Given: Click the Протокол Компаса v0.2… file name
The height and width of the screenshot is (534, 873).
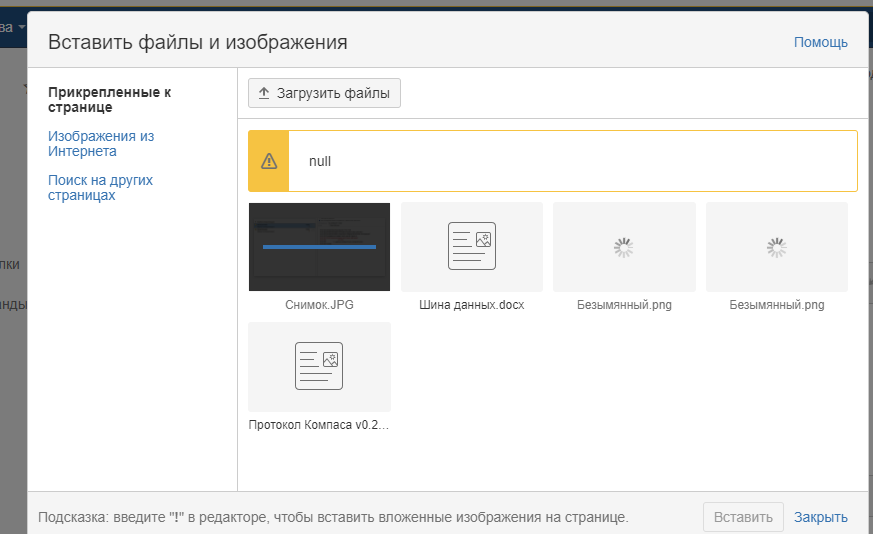Looking at the screenshot, I should click(x=319, y=425).
